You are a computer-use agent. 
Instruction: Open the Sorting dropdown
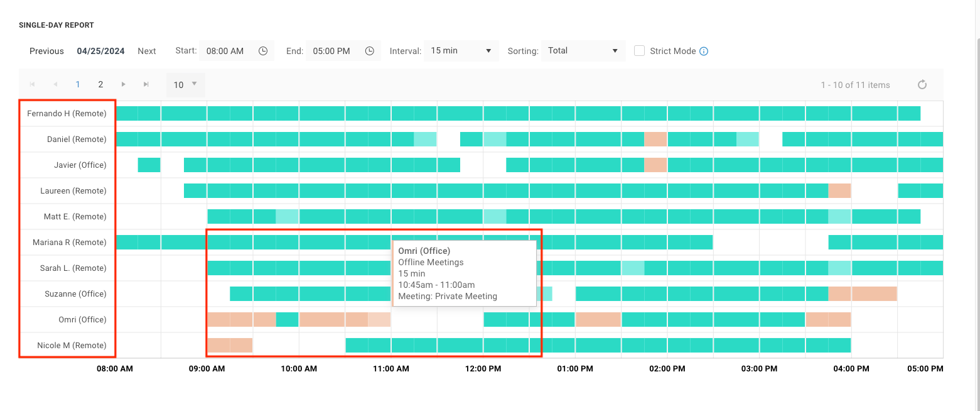(x=583, y=51)
